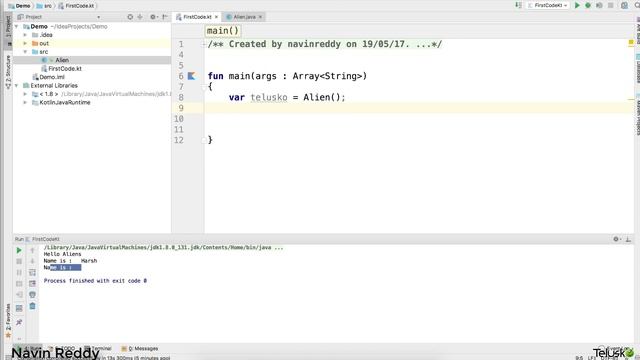Pin the Run tab
The image size is (640, 360).
[19, 322]
